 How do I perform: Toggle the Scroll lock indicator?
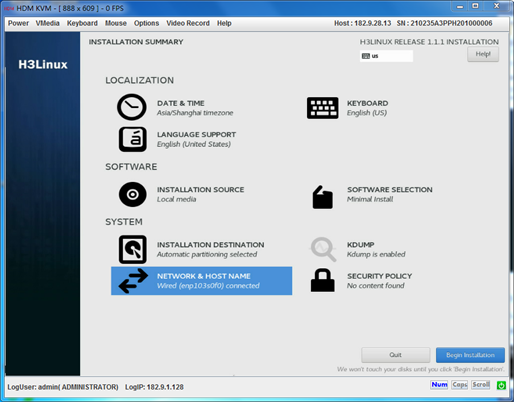(481, 385)
